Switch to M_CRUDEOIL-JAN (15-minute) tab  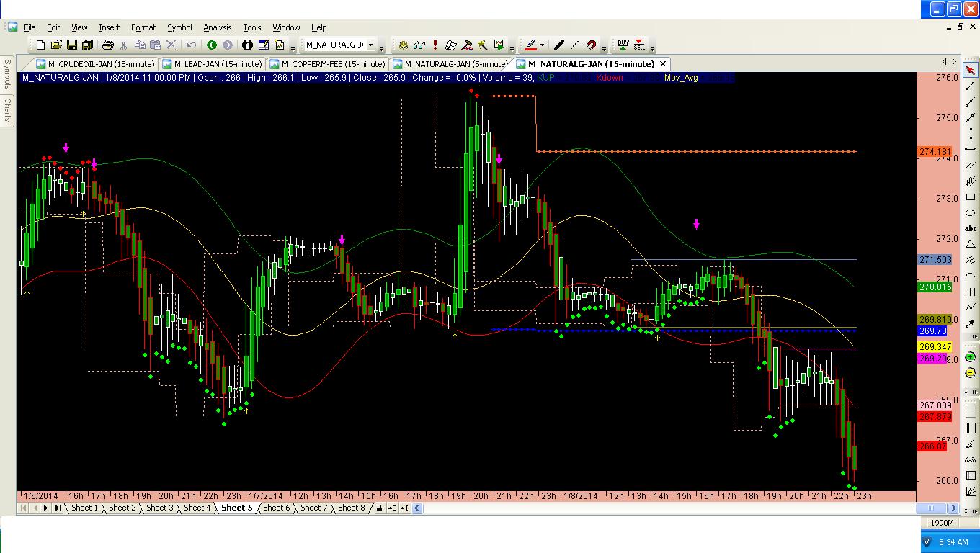pos(94,64)
